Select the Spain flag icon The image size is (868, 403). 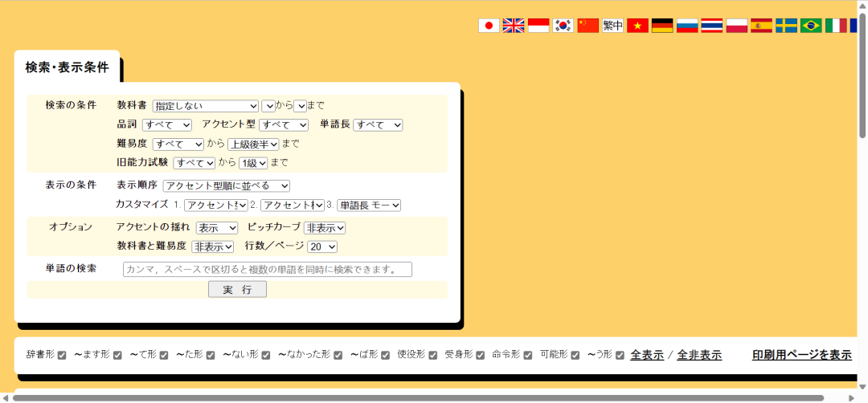(761, 26)
